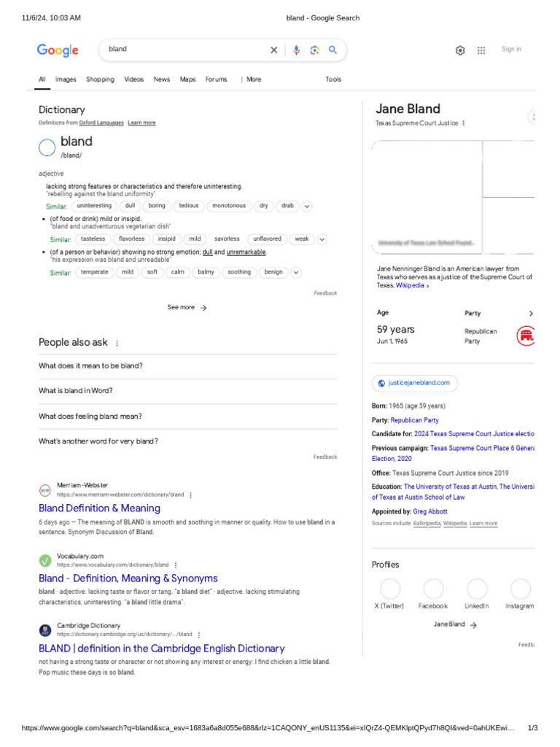
Task: Open the X (Twitter) profile
Action: tap(390, 589)
